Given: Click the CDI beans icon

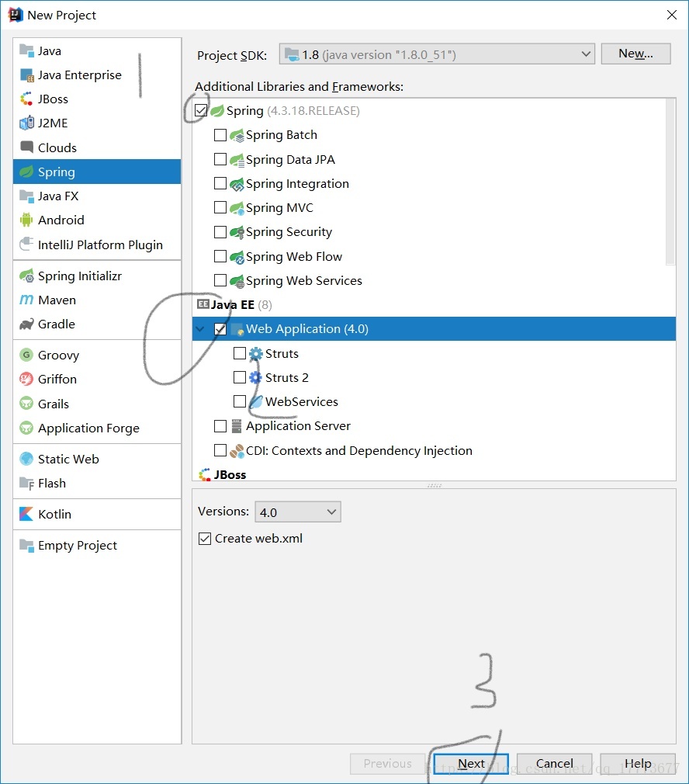Looking at the screenshot, I should [x=237, y=450].
